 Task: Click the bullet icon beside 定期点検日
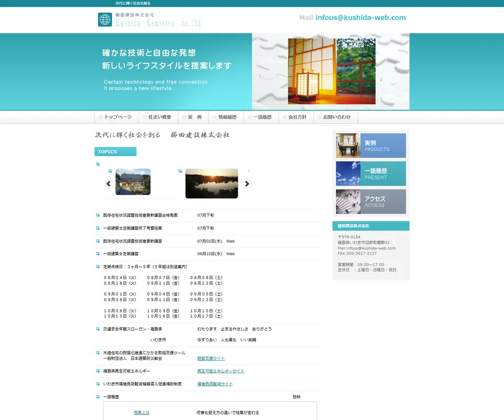pos(98,266)
